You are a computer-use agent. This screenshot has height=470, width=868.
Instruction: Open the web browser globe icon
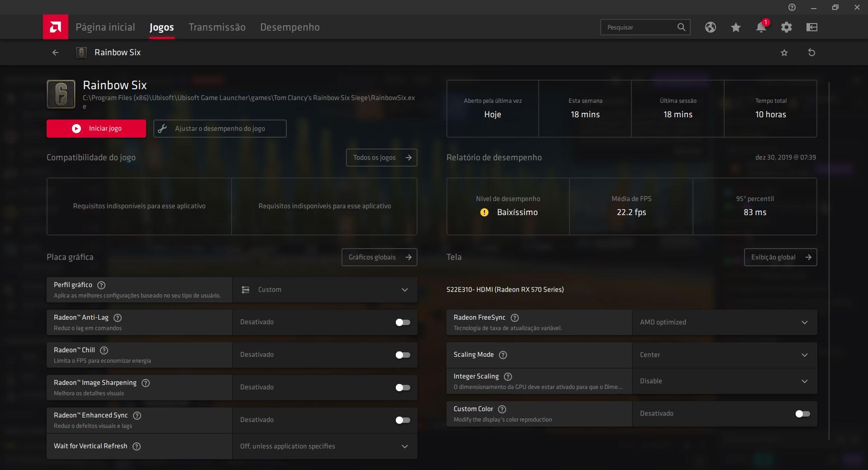(x=710, y=27)
